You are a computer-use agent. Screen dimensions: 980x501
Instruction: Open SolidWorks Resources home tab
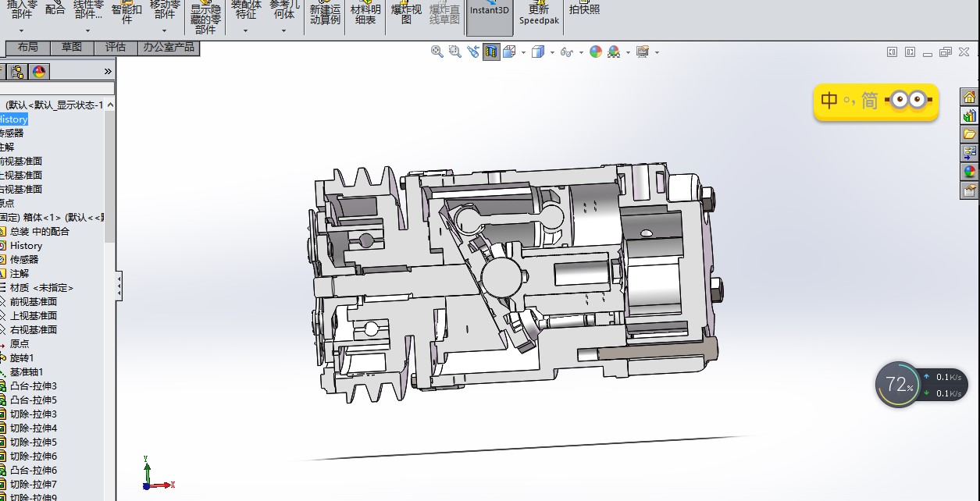[969, 97]
